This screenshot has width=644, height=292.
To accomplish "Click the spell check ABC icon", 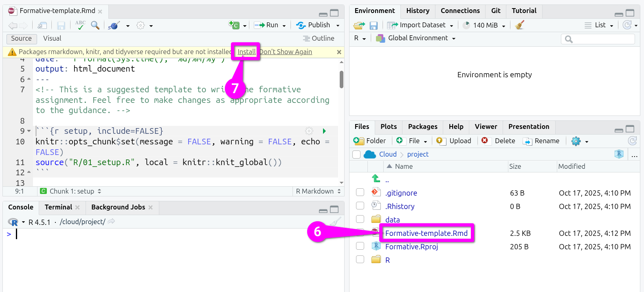I will click(80, 25).
